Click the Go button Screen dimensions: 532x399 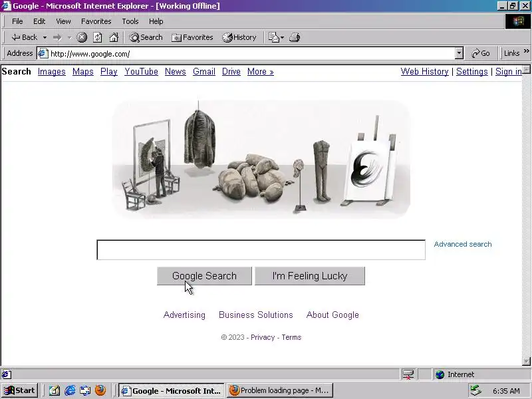481,54
